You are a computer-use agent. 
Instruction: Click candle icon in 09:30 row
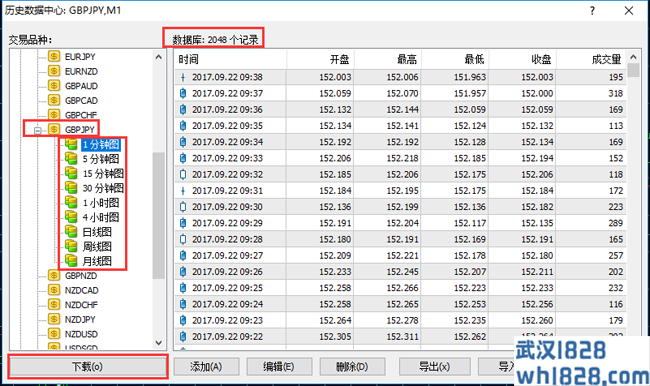click(x=183, y=206)
